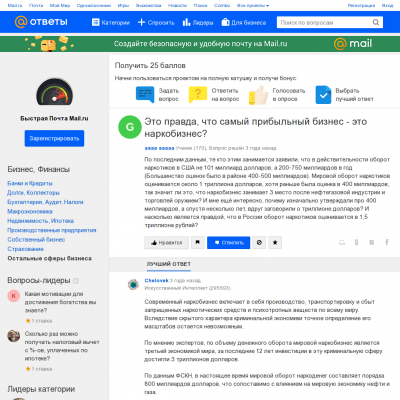
Task: Click the search magnifier icon
Action: pos(376,23)
